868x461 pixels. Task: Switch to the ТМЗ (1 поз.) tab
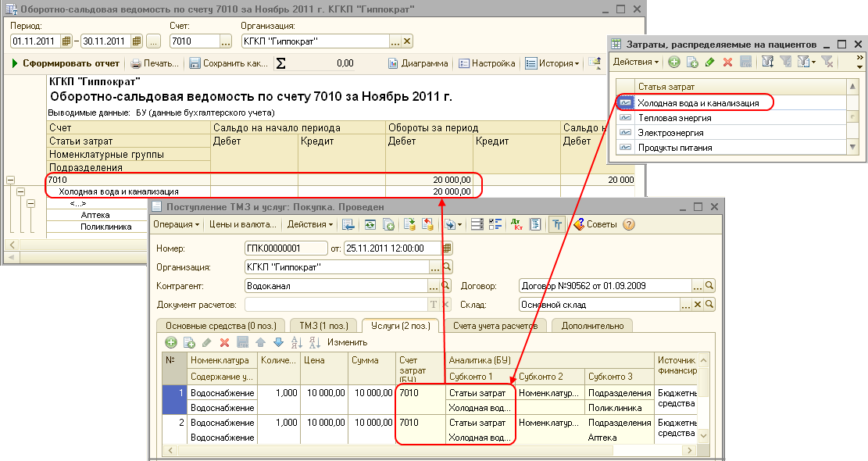323,325
